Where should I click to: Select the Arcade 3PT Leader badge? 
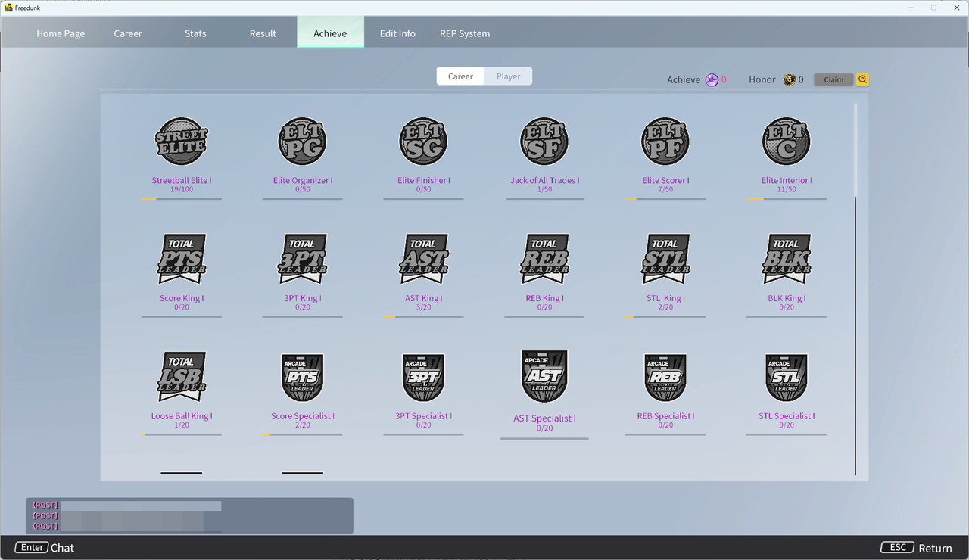(423, 378)
